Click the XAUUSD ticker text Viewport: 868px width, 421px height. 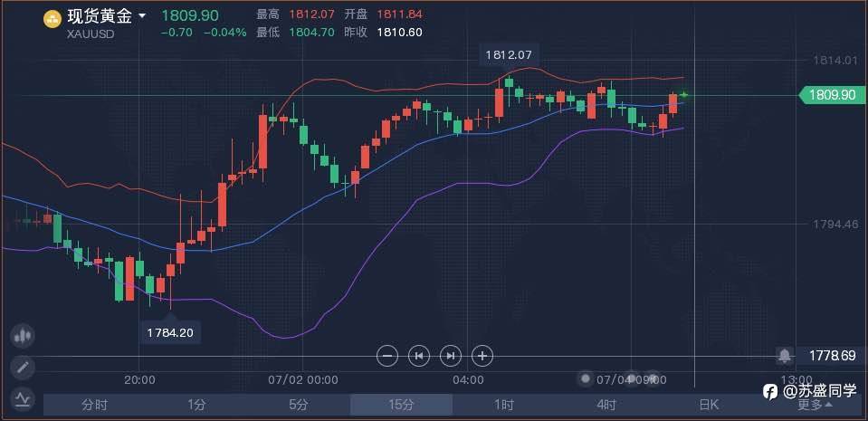90,33
